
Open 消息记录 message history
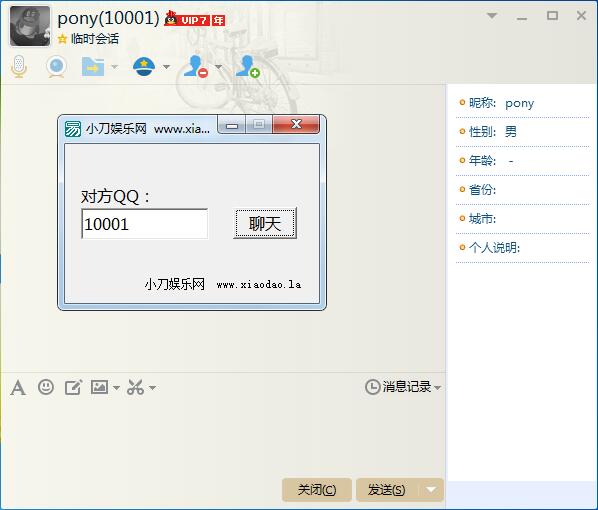pyautogui.click(x=398, y=387)
